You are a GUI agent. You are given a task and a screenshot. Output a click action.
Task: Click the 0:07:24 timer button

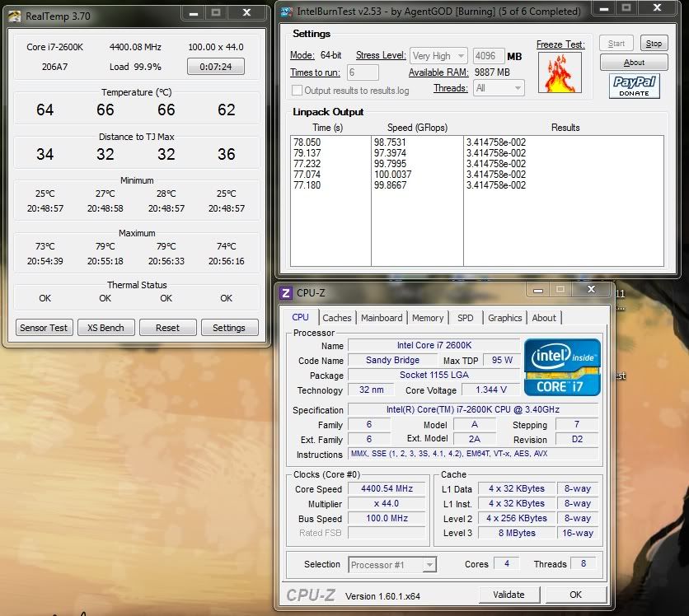[x=216, y=67]
